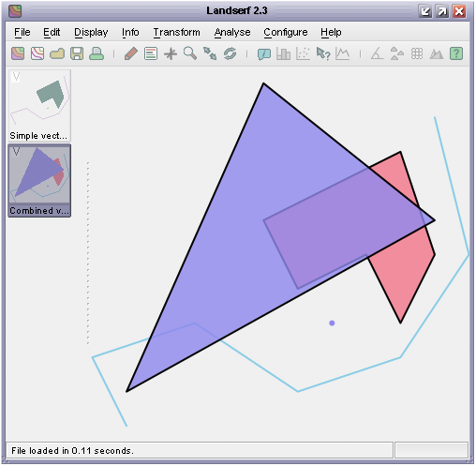Select the pencil edit tool

click(x=131, y=53)
